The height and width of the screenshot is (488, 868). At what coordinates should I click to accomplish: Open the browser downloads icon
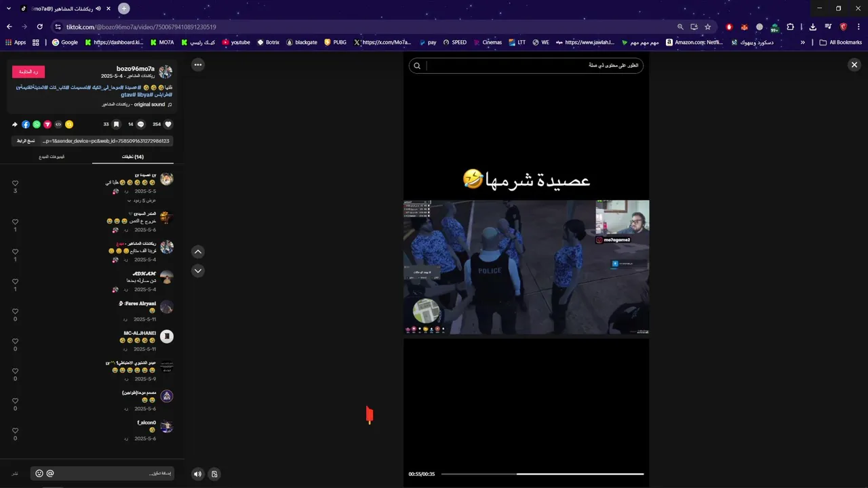pos(813,26)
